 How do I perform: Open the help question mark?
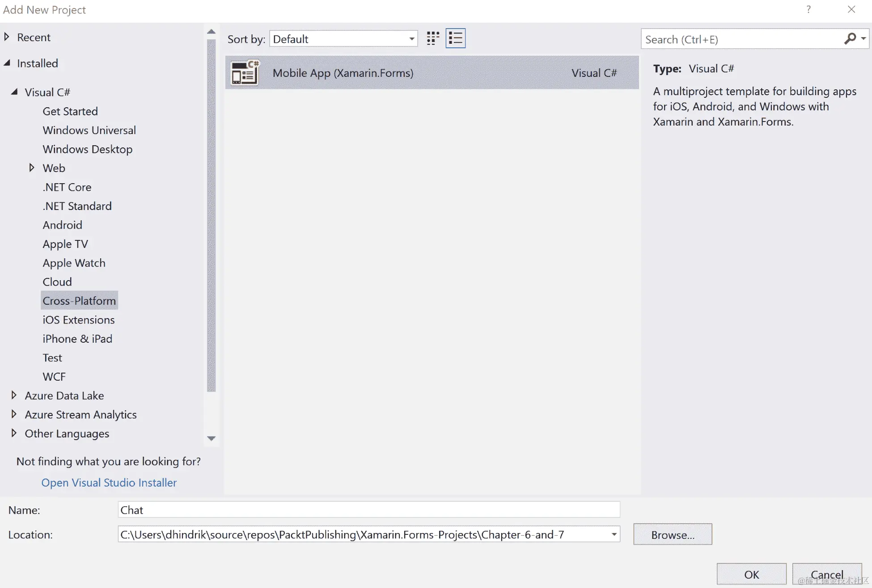point(809,9)
